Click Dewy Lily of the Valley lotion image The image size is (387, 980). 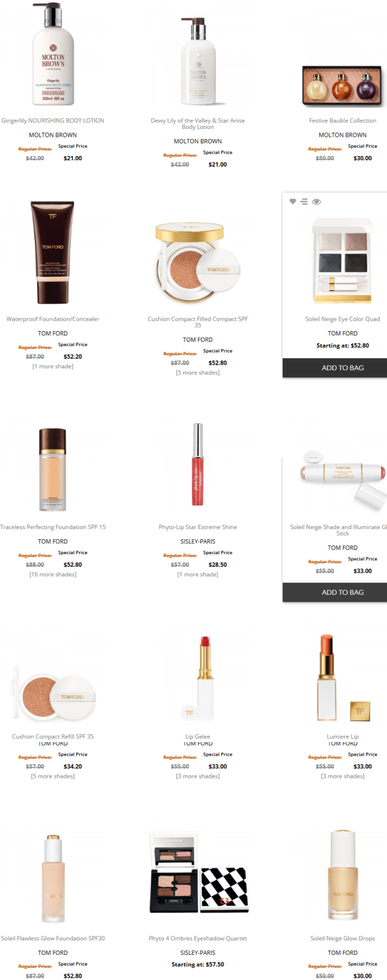point(198,61)
